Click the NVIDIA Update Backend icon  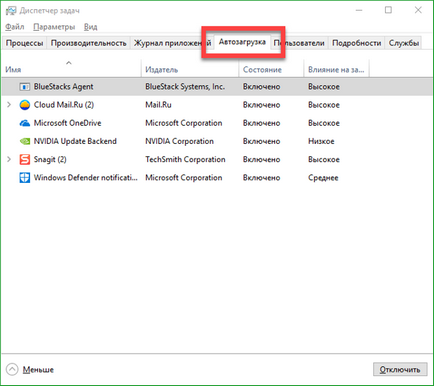(25, 141)
